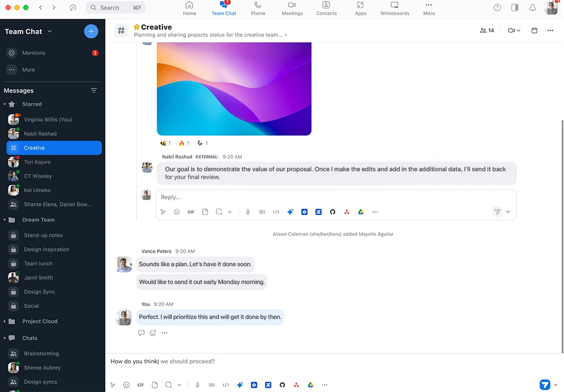Open the emoji picker in the message composer
This screenshot has width=564, height=392.
[x=126, y=385]
